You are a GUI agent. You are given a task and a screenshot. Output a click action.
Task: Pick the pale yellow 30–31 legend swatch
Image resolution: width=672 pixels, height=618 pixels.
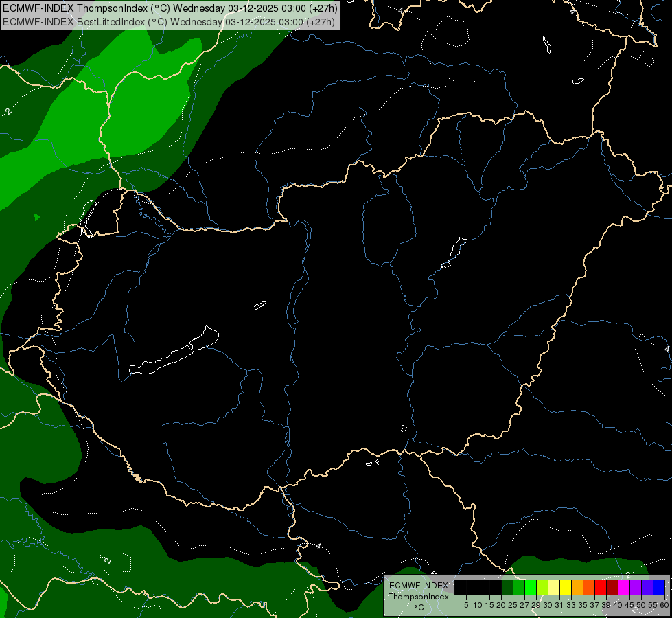[x=554, y=587]
